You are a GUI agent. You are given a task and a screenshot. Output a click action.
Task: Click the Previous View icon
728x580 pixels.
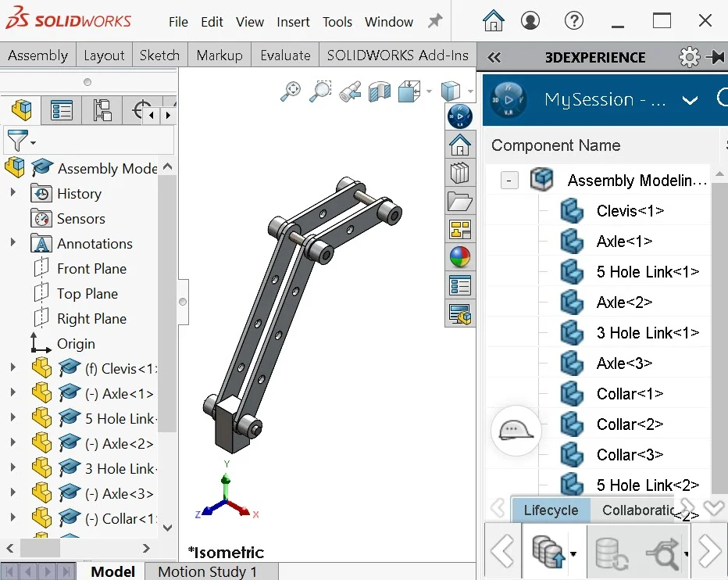349,90
